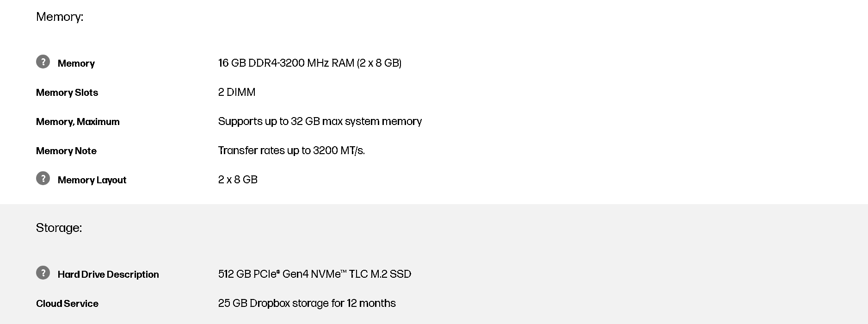The height and width of the screenshot is (324, 868).
Task: Click the Memory Layout label text
Action: 92,180
